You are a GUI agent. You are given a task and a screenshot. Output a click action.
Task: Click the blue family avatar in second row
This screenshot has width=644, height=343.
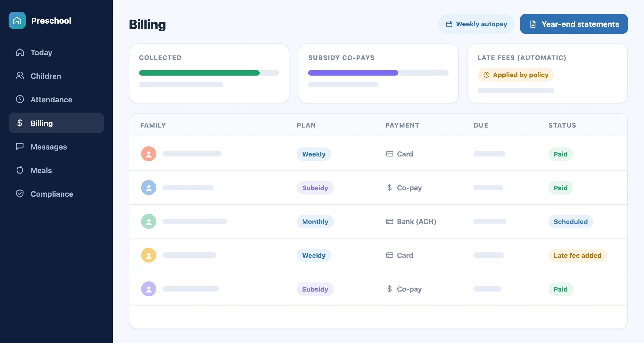click(x=149, y=188)
